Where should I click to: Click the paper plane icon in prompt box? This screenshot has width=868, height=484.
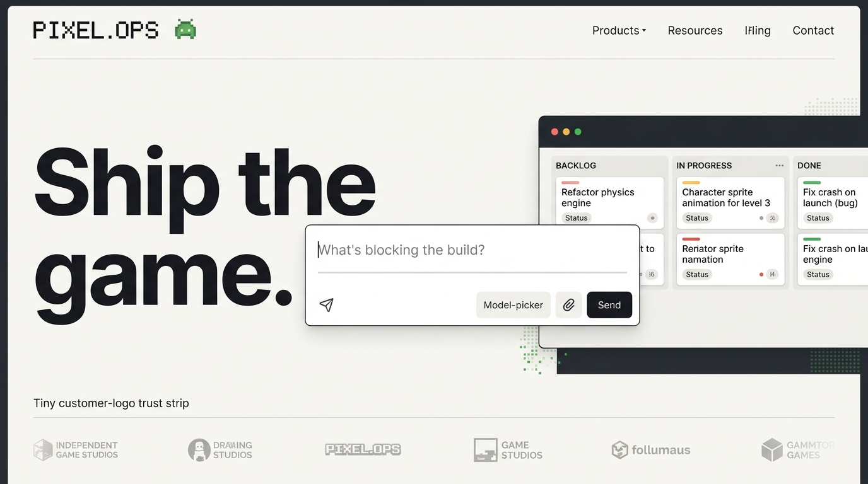point(326,305)
